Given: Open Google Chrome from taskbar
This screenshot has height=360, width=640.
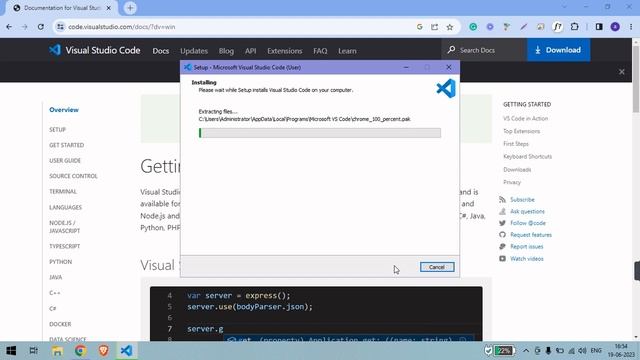Looking at the screenshot, I should [x=80, y=351].
